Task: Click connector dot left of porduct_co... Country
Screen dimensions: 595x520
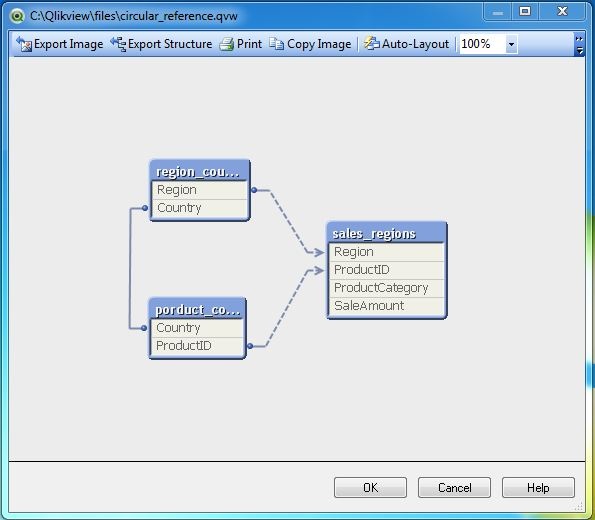Action: [143, 328]
